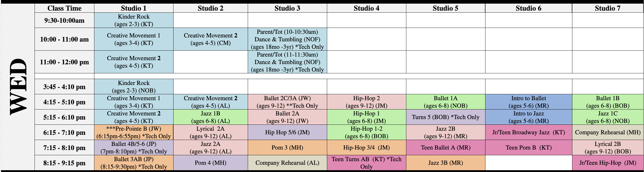Click the 9:30-10:00am time cell
Screen dimensions: 644x172
click(x=64, y=20)
